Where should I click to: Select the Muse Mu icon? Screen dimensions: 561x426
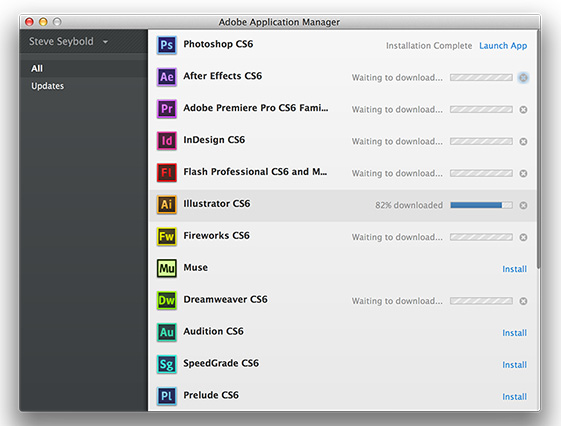pyautogui.click(x=167, y=268)
